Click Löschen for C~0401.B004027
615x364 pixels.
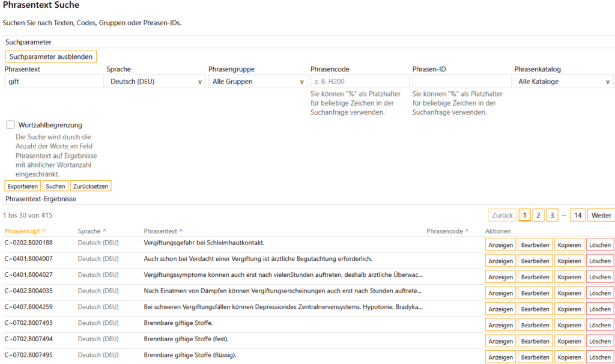(600, 277)
